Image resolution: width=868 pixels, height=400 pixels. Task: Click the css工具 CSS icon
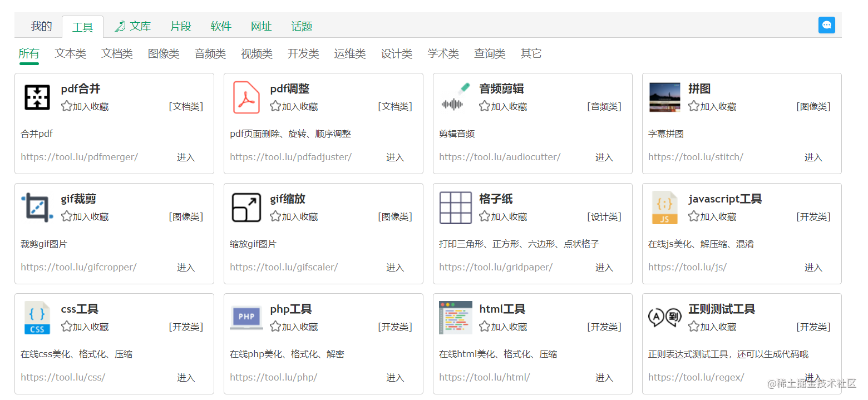click(x=37, y=317)
